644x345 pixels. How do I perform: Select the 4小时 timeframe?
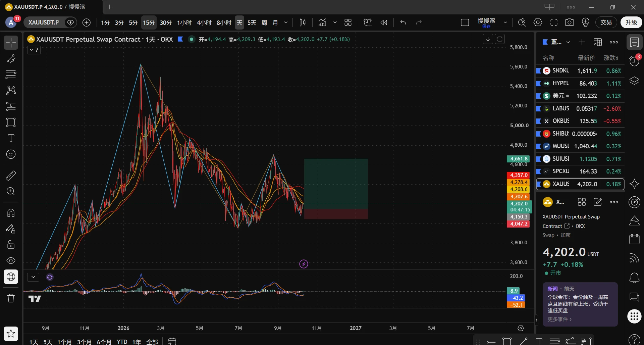[x=204, y=22]
